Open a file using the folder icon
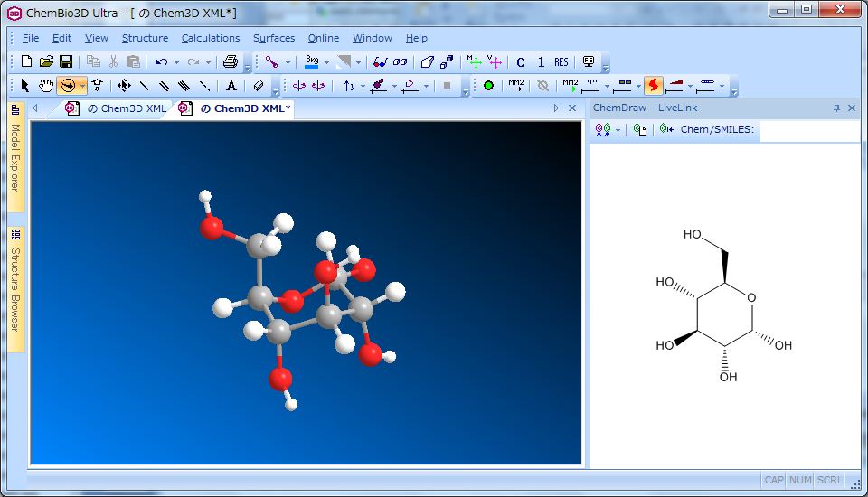 coord(46,61)
